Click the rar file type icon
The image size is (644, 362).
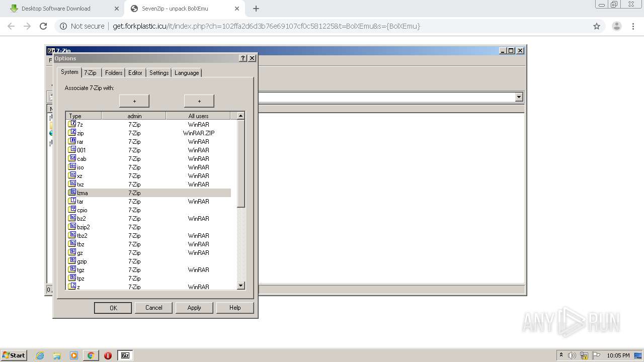click(72, 141)
